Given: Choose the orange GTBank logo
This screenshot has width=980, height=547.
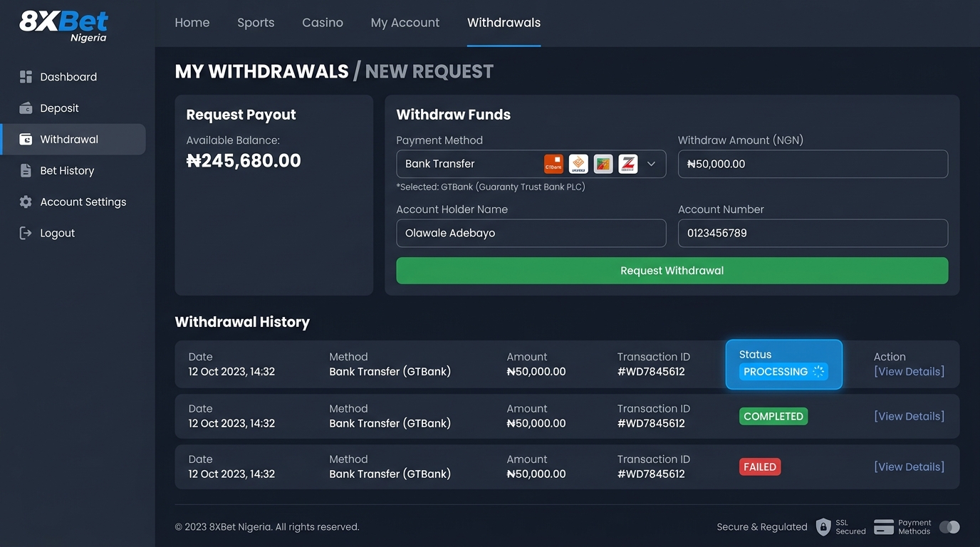Looking at the screenshot, I should click(x=553, y=164).
